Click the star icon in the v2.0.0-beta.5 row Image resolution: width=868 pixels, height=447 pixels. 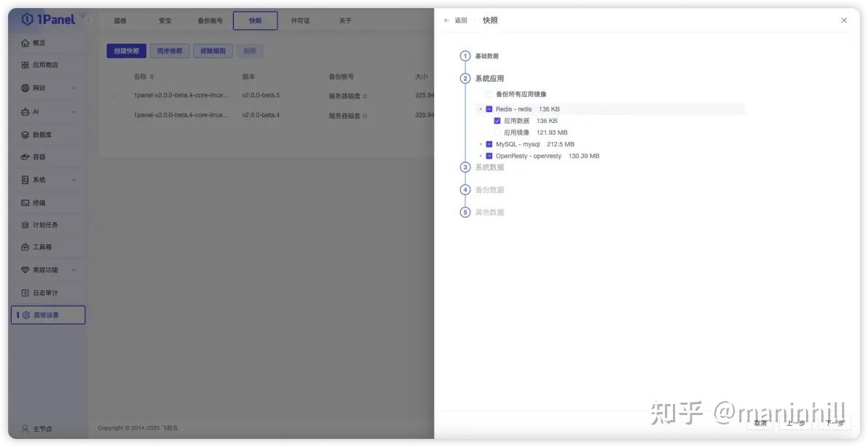(x=365, y=95)
